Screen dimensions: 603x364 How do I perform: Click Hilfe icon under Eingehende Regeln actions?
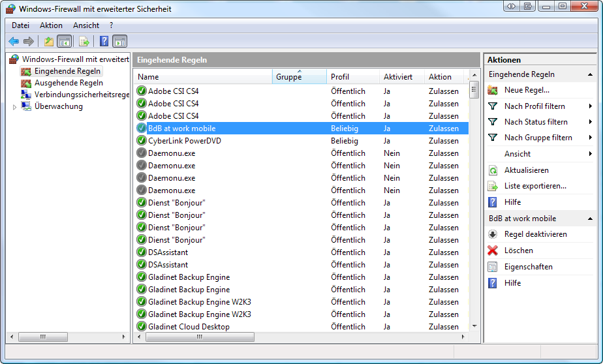[493, 202]
